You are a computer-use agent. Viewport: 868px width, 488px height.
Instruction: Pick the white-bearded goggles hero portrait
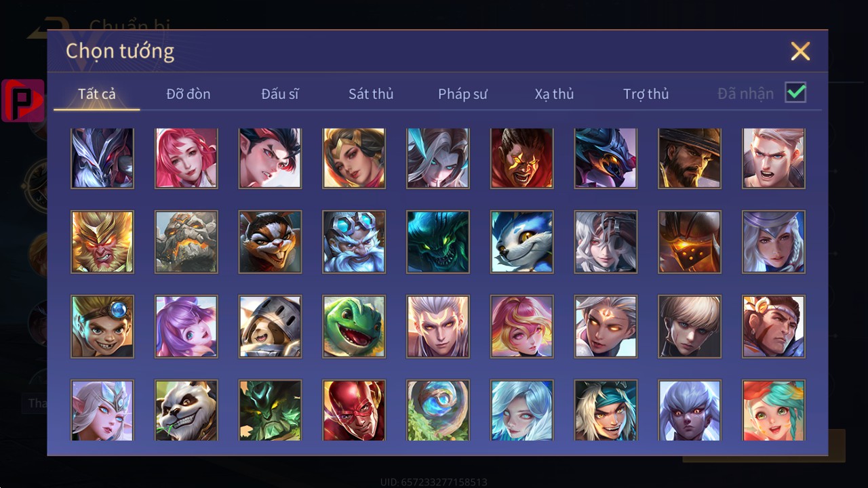pyautogui.click(x=354, y=242)
